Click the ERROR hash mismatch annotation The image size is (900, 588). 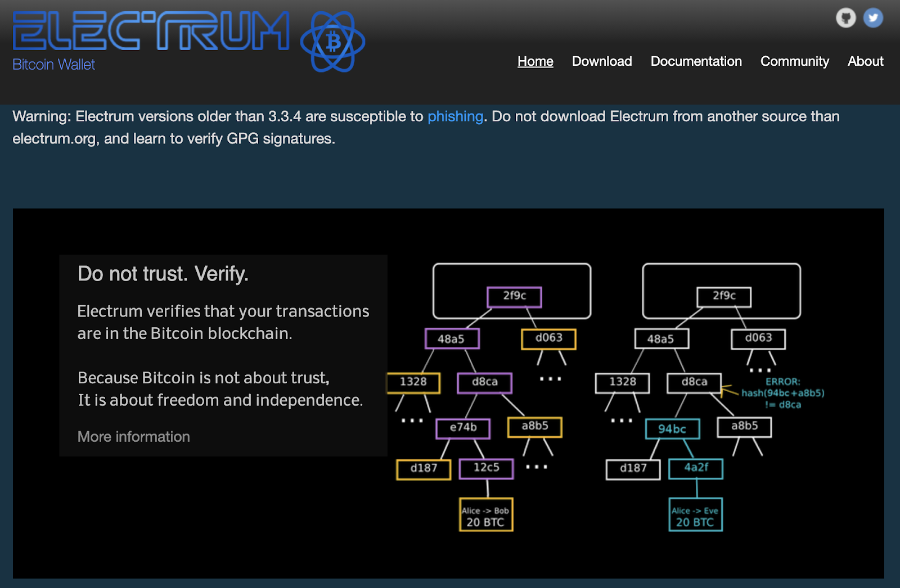pos(782,393)
